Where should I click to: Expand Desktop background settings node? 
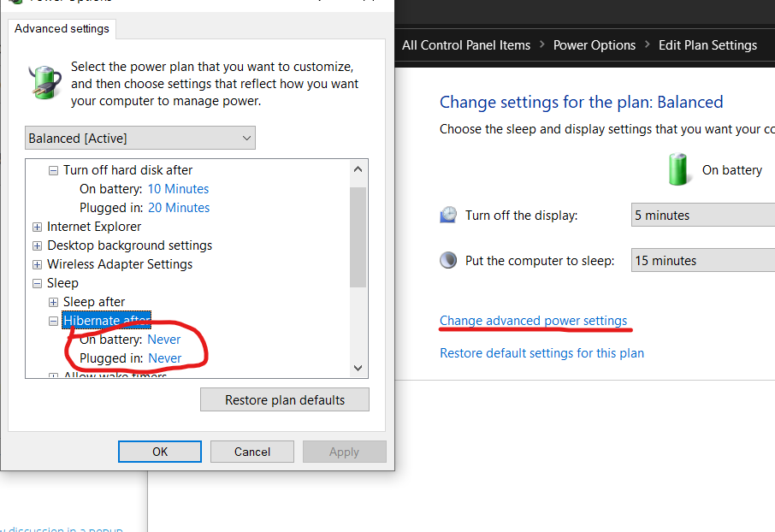(37, 245)
